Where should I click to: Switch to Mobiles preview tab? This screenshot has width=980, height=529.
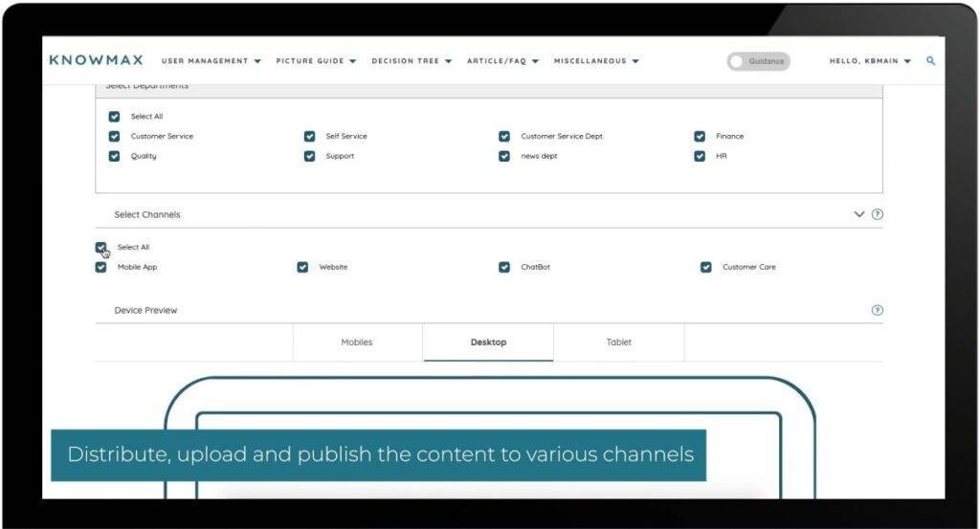click(357, 342)
